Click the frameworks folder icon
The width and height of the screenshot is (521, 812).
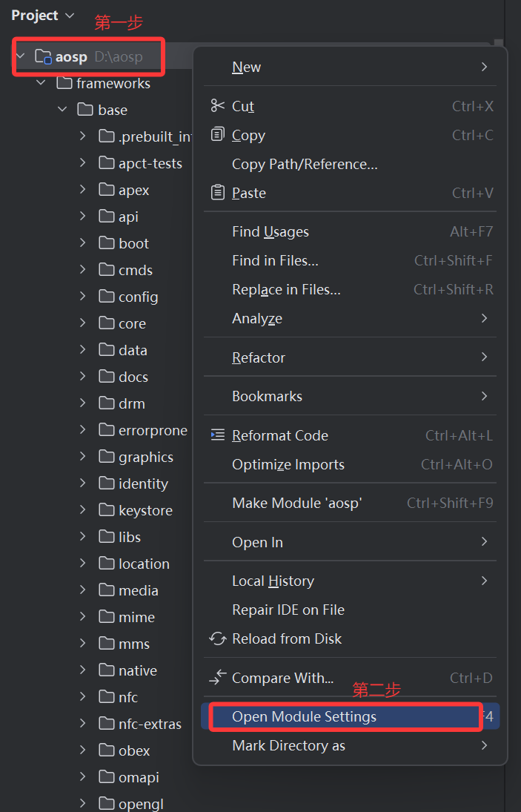click(64, 83)
